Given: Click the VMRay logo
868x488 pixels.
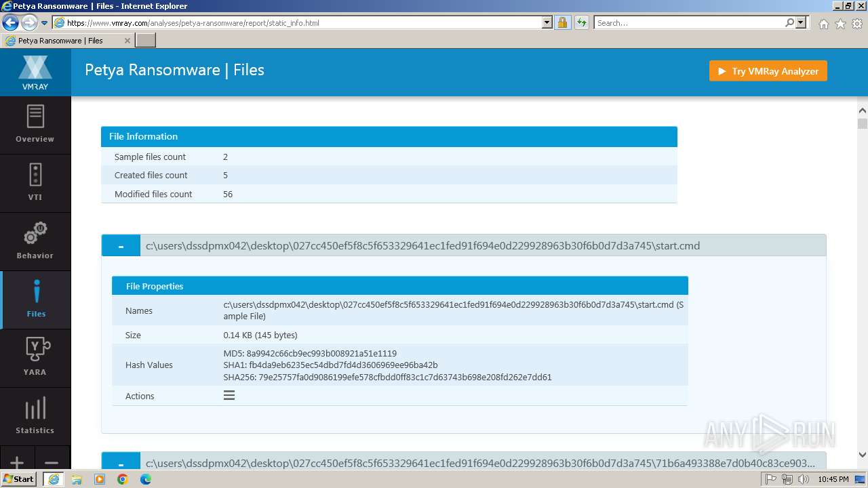Looking at the screenshot, I should (x=35, y=73).
